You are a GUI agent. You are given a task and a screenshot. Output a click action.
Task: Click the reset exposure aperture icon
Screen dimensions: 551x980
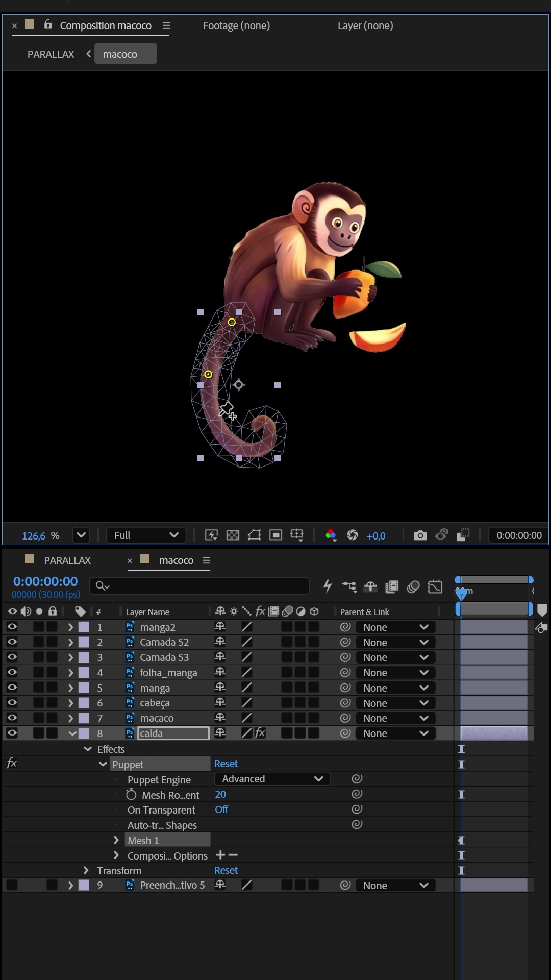coord(352,535)
